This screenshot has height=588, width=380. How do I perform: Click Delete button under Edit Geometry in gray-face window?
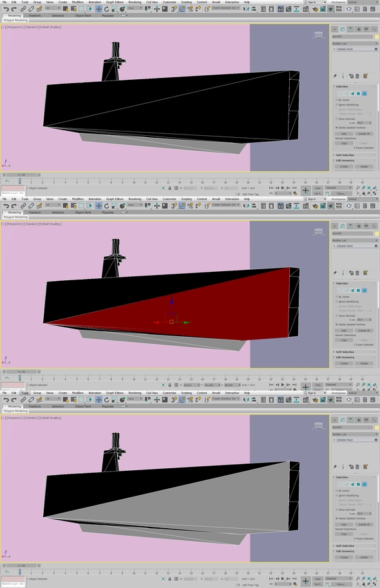click(x=364, y=557)
